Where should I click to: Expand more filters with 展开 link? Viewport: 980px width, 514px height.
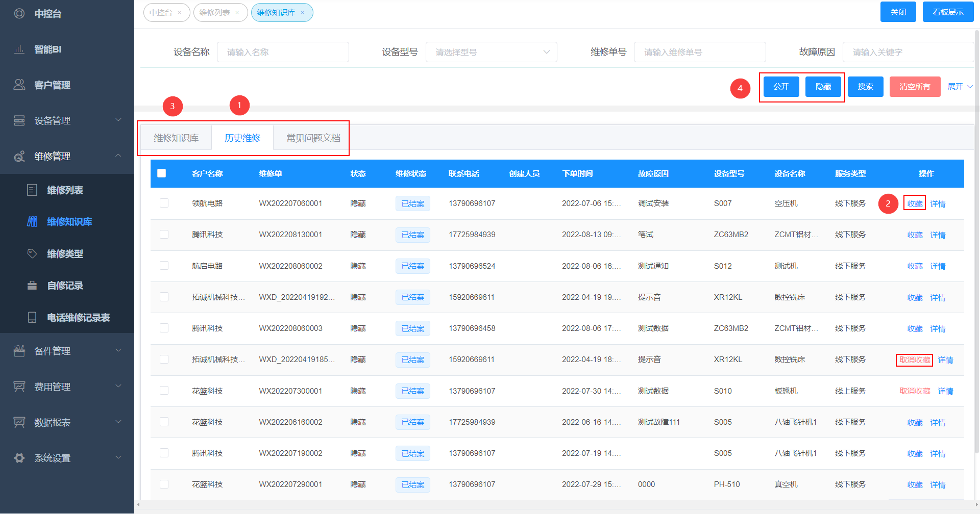point(960,86)
